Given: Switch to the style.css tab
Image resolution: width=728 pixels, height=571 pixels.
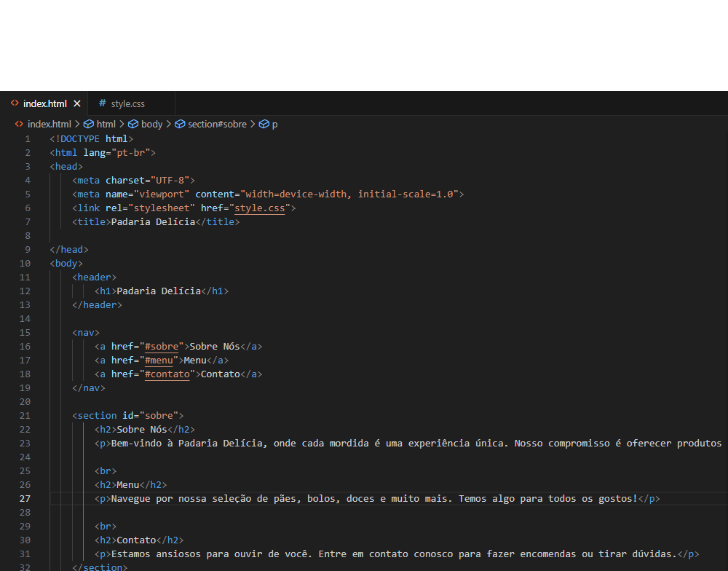Looking at the screenshot, I should pyautogui.click(x=127, y=103).
